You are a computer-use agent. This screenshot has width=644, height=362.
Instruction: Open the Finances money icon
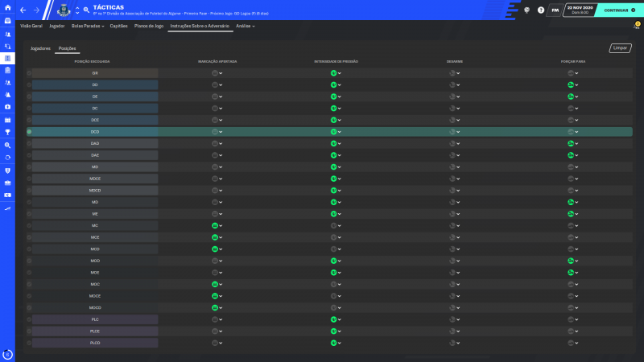(7, 195)
